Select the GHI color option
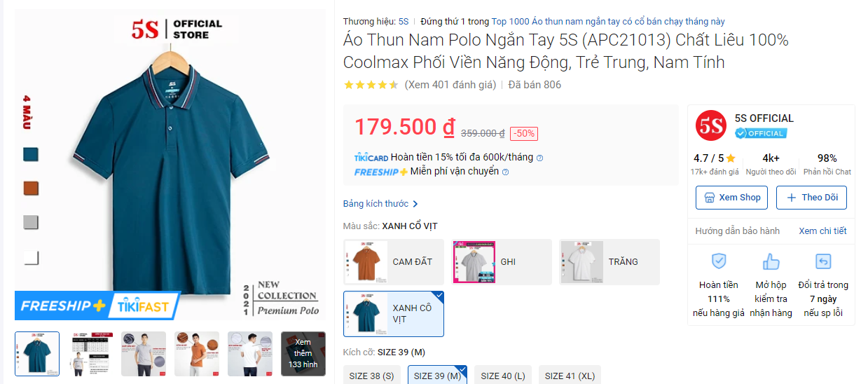868x384 pixels. tap(501, 261)
